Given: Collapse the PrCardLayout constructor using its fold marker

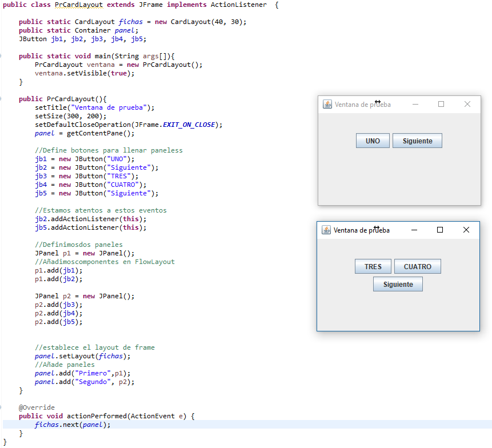Looking at the screenshot, I should tap(2, 99).
